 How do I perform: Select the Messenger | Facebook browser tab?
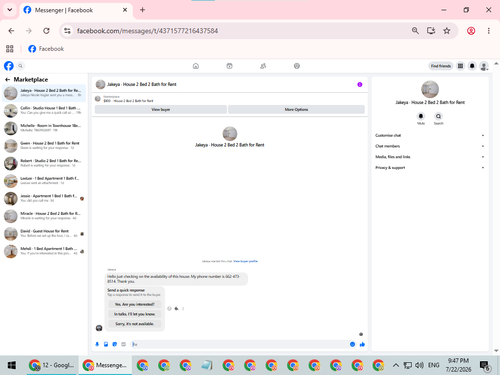click(76, 10)
